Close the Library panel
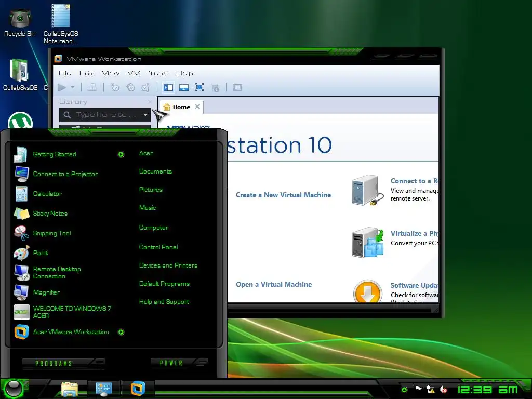 click(150, 102)
